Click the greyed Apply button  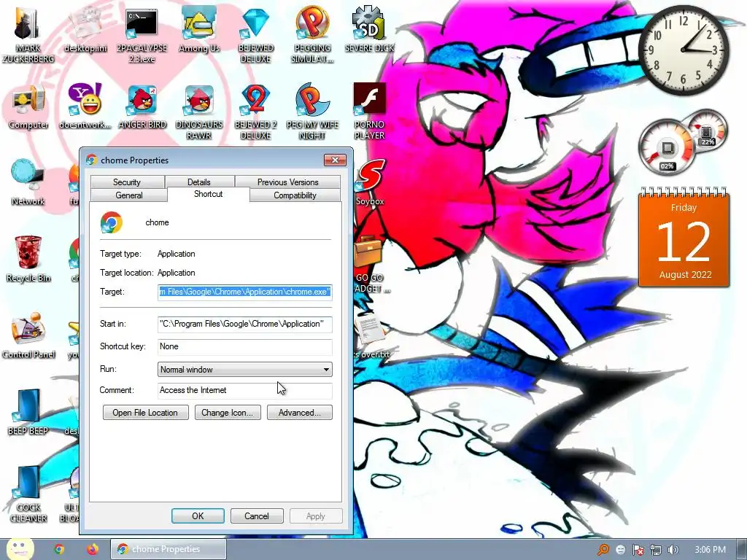coord(316,516)
